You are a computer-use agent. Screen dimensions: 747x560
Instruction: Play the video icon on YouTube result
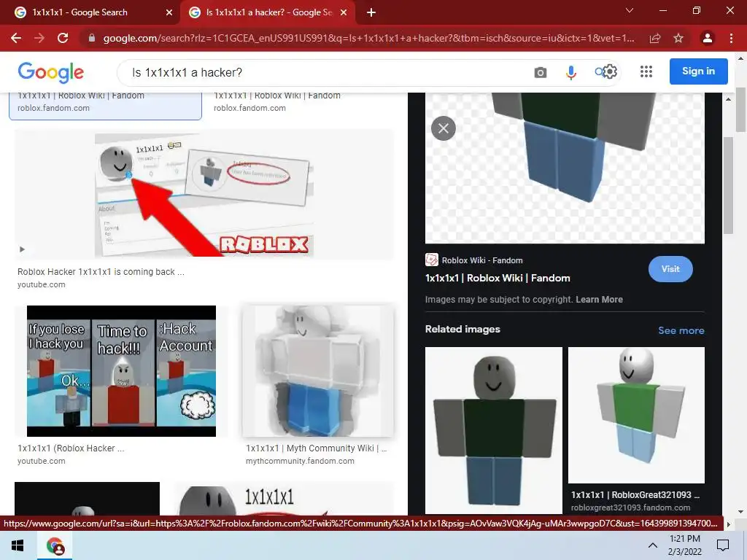(22, 249)
